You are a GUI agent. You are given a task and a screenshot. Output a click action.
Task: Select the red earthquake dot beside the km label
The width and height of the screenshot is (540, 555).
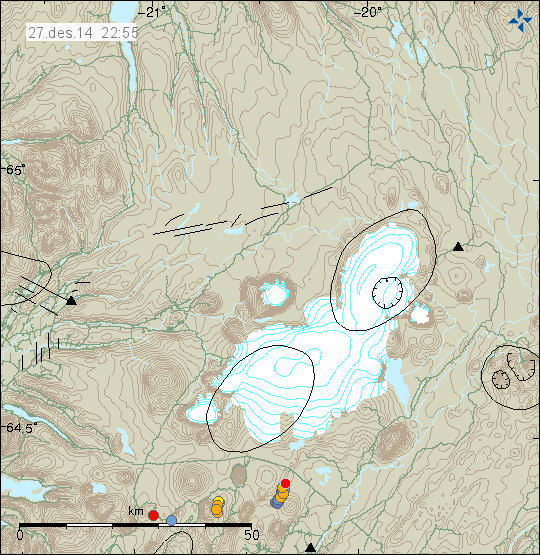(x=153, y=515)
